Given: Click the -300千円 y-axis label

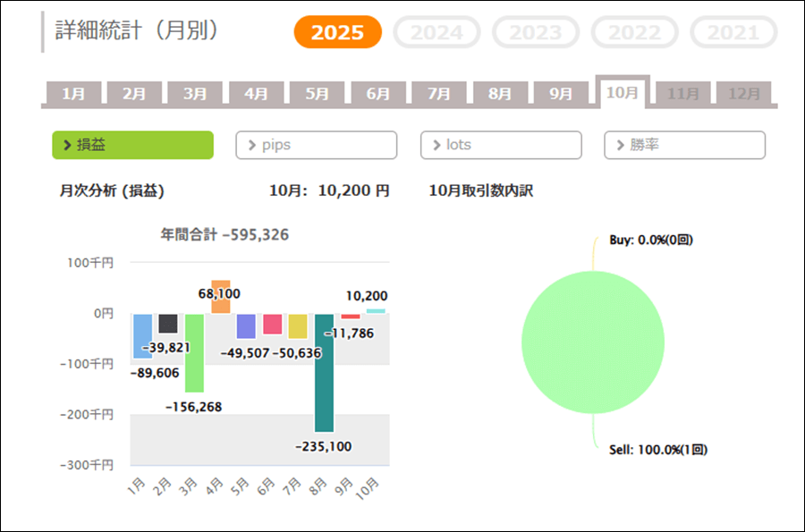Looking at the screenshot, I should tap(87, 465).
